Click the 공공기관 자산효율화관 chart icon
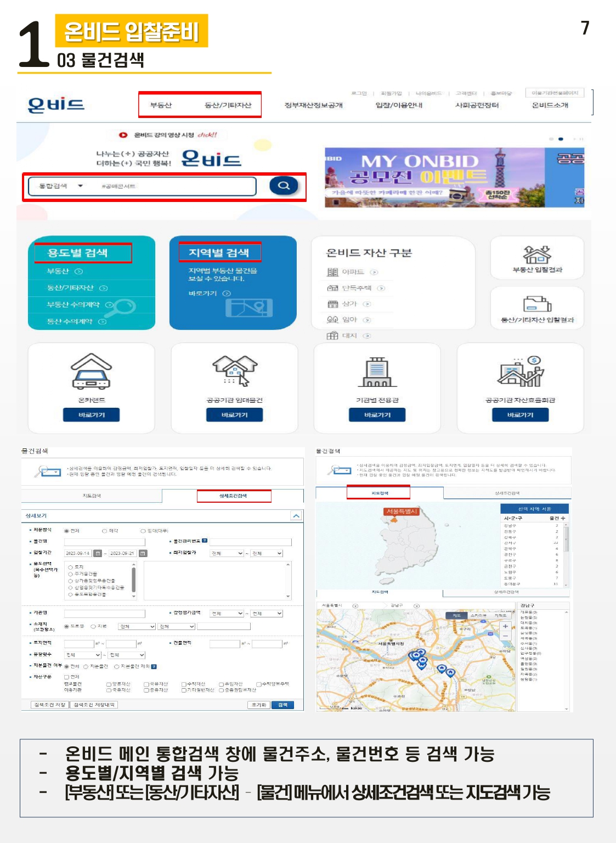Viewport: 616px width, 843px height. click(x=520, y=371)
